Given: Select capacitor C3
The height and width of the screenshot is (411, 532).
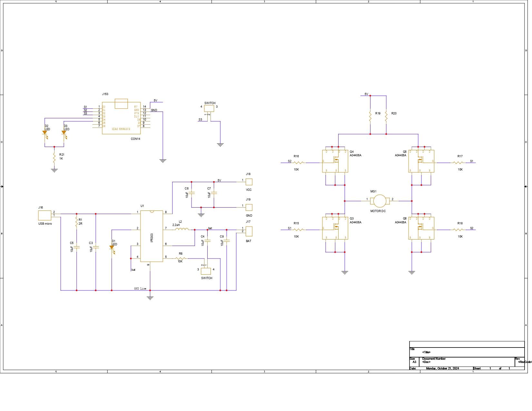Looking at the screenshot, I should (96, 248).
